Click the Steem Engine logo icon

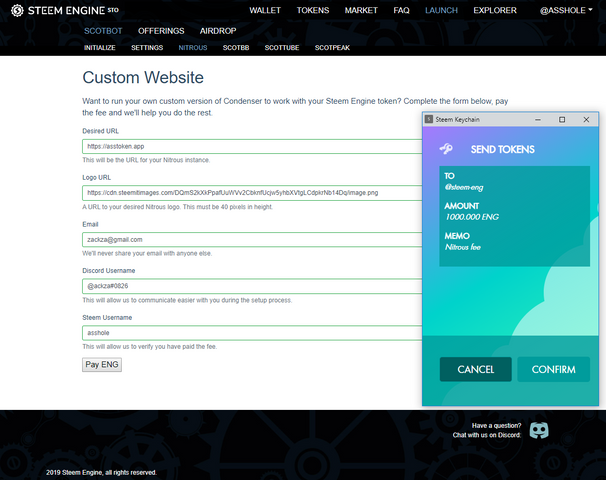(18, 10)
